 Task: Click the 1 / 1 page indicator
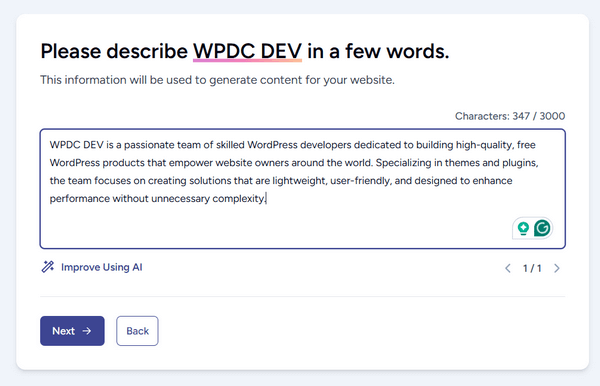532,268
